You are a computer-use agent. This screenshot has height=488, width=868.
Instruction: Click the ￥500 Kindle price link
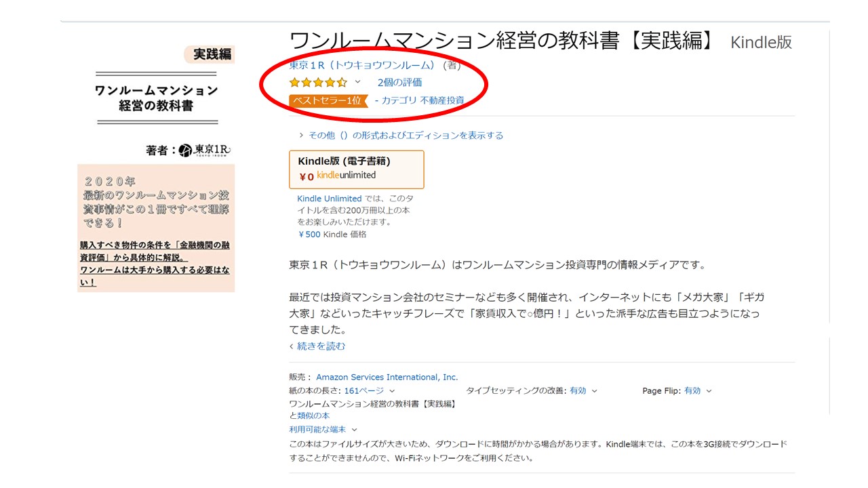311,235
